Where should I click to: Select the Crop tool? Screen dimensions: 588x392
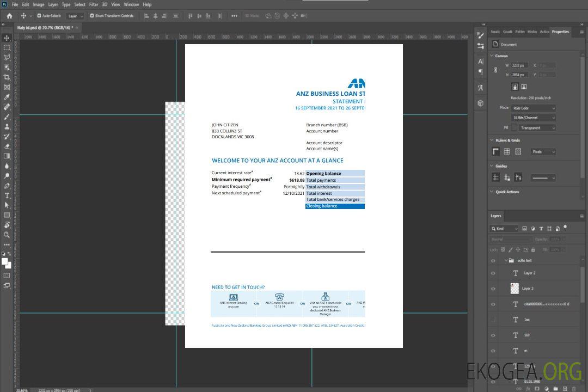click(x=7, y=77)
